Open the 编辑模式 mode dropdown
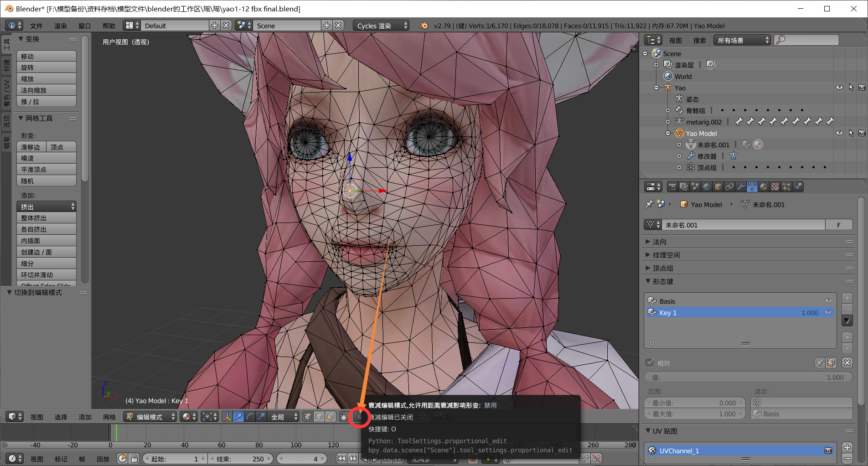This screenshot has height=466, width=868. [x=150, y=417]
